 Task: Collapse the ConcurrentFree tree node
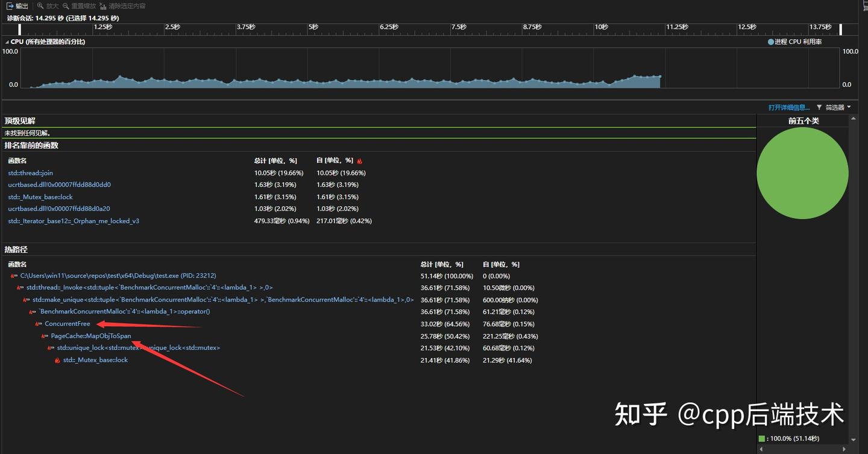coord(39,324)
